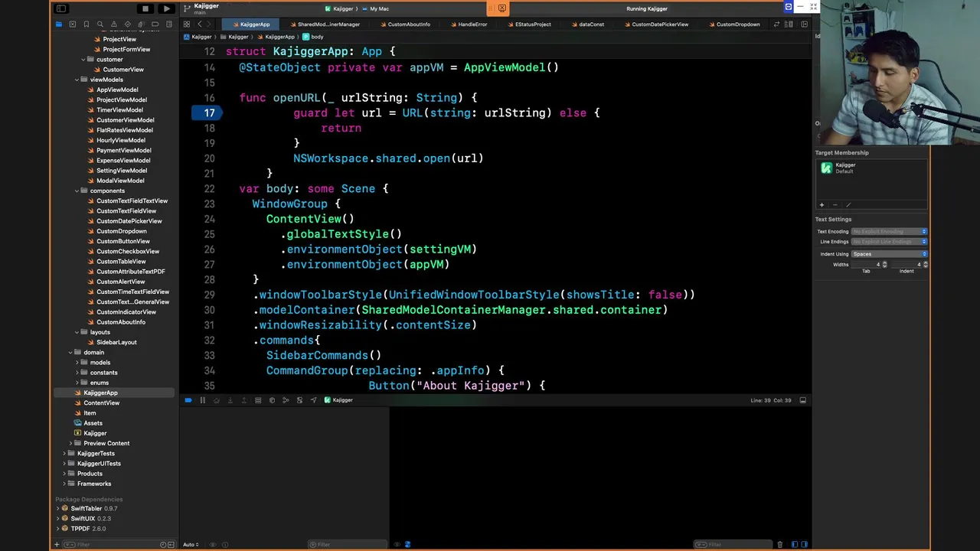Open the CustomDropdown tab
The image size is (980, 551).
(x=733, y=24)
